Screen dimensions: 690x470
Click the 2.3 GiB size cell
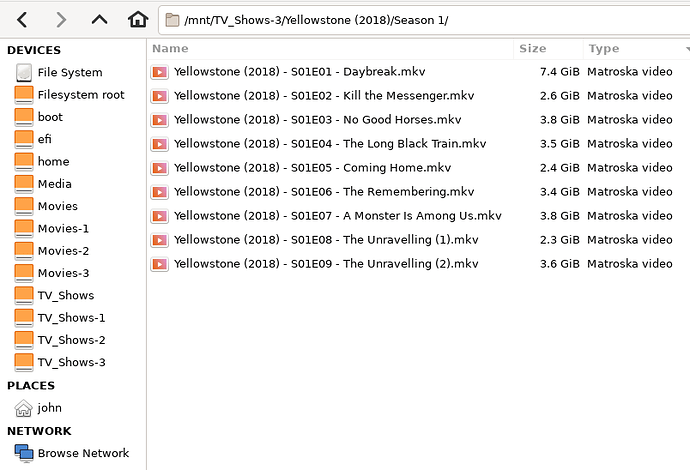(560, 240)
